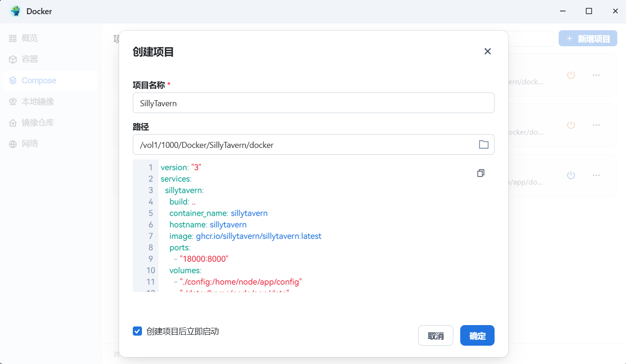Close the 创建项目 dialog with the X
Viewport: 626px width, 364px height.
[x=488, y=51]
